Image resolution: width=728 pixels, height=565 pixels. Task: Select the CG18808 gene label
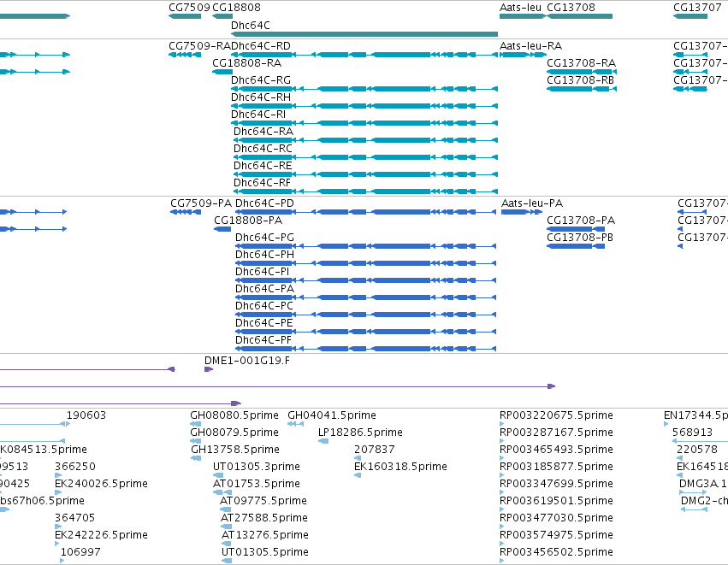coord(236,8)
